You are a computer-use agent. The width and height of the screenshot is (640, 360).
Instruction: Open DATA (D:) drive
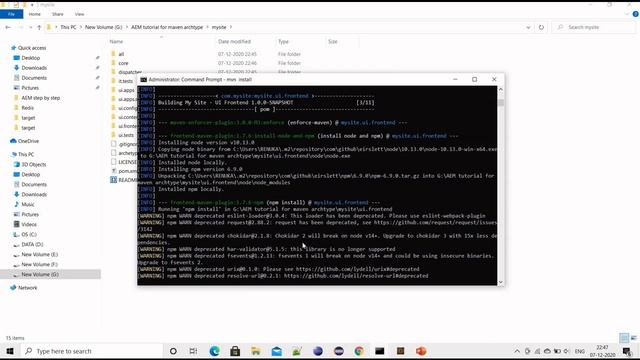pos(32,244)
